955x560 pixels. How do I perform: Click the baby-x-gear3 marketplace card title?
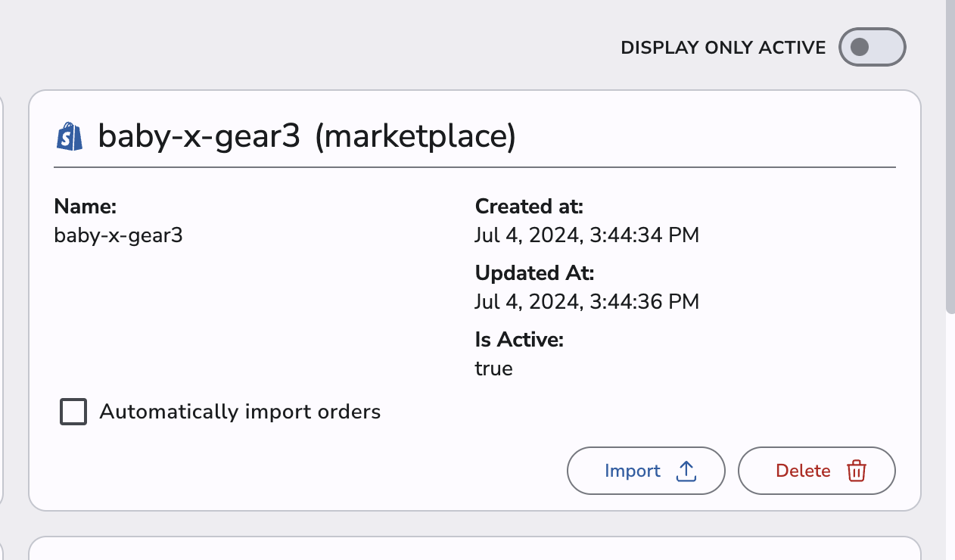306,136
